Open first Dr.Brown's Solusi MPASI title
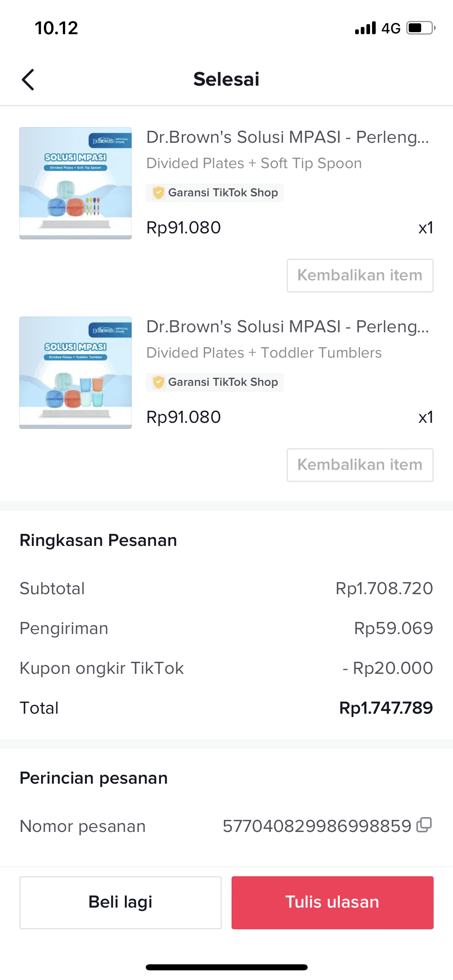Image resolution: width=453 pixels, height=980 pixels. [288, 137]
